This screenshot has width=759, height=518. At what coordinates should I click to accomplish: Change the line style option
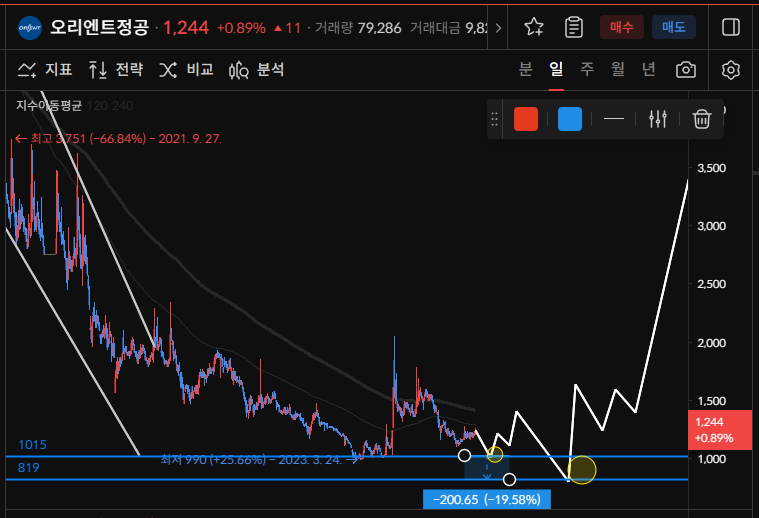click(614, 119)
